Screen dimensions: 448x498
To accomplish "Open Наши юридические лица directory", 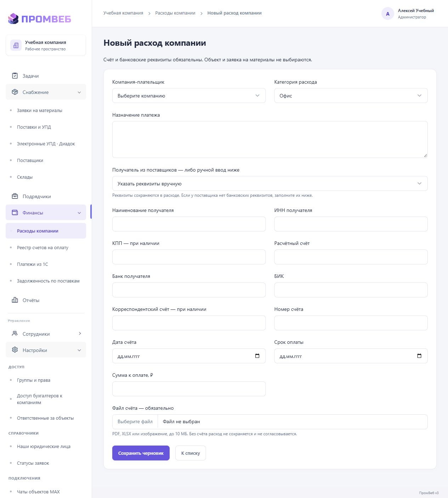I will [x=44, y=447].
